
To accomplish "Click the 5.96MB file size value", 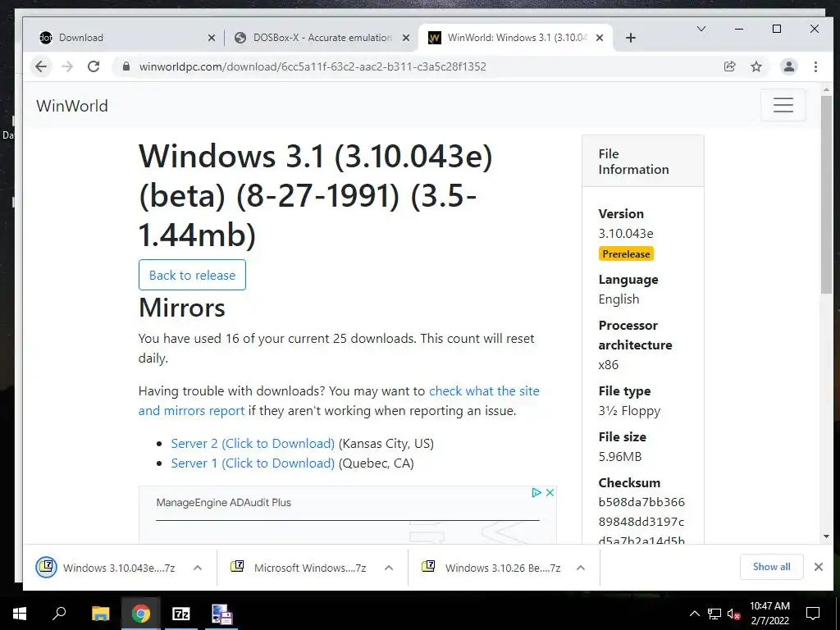I will tap(620, 456).
